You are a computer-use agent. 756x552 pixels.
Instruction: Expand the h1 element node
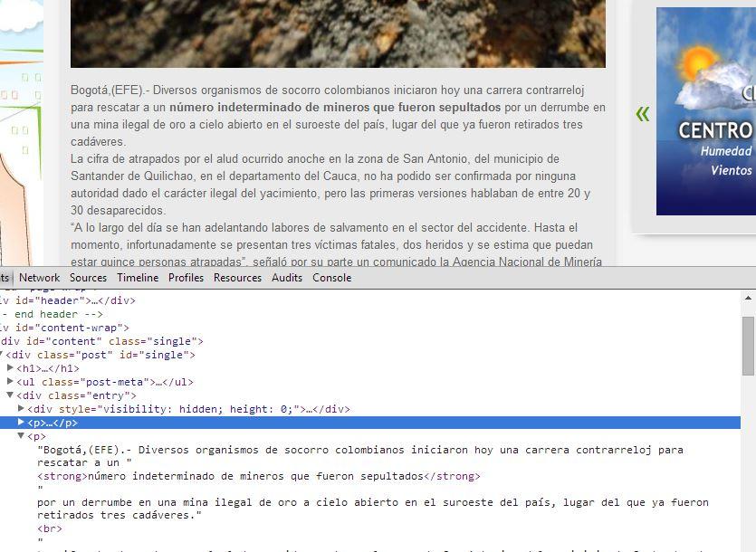tap(10, 367)
